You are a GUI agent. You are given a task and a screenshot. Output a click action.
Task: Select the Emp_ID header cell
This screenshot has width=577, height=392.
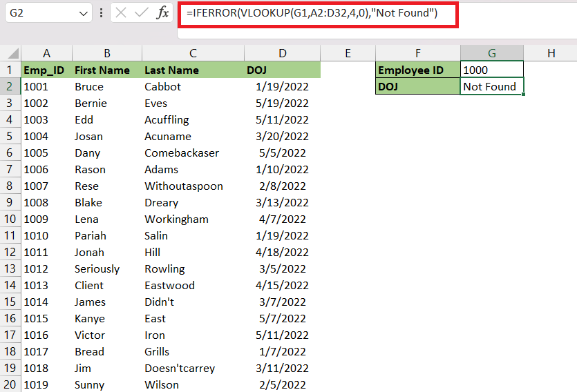47,70
